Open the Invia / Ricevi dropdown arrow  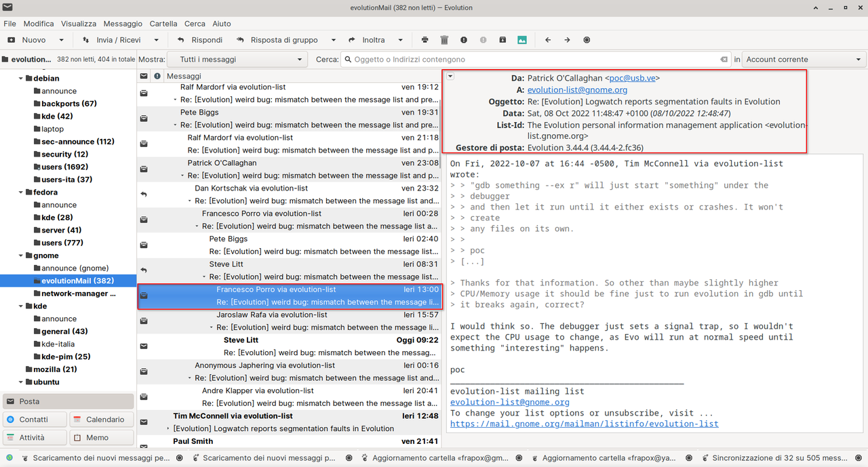[155, 40]
